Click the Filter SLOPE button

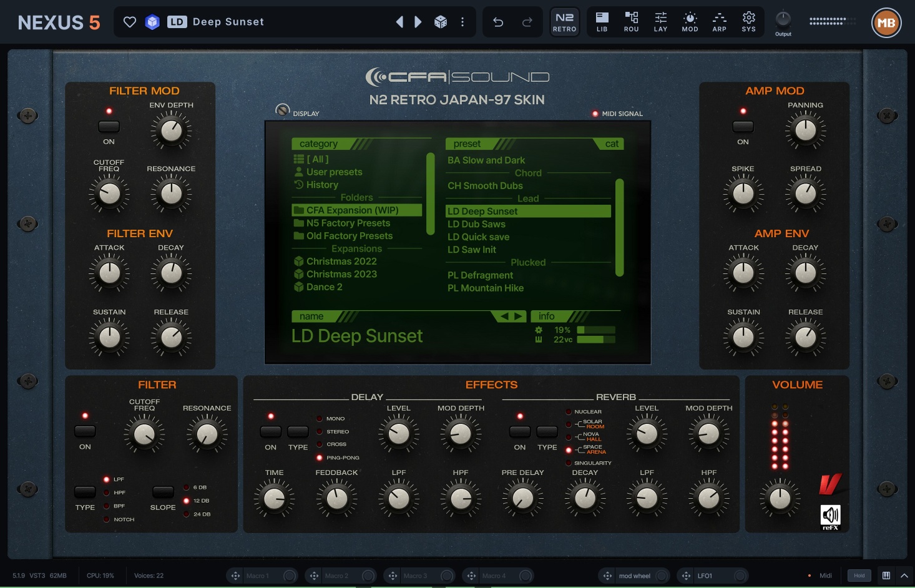pyautogui.click(x=163, y=492)
